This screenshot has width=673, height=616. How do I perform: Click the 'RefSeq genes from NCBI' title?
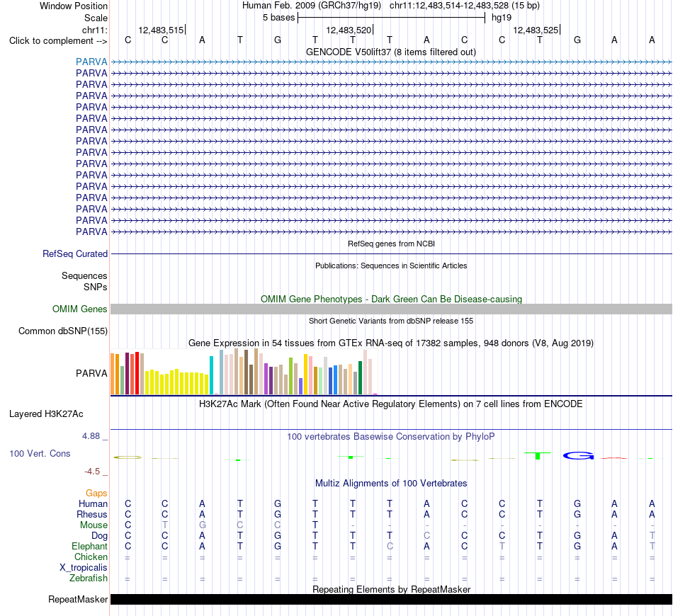point(391,244)
